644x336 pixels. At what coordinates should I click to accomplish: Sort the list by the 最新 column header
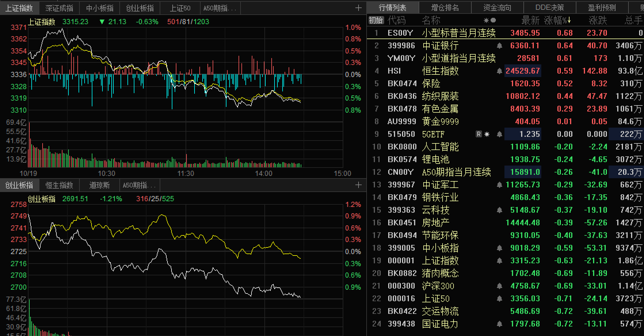pyautogui.click(x=530, y=20)
